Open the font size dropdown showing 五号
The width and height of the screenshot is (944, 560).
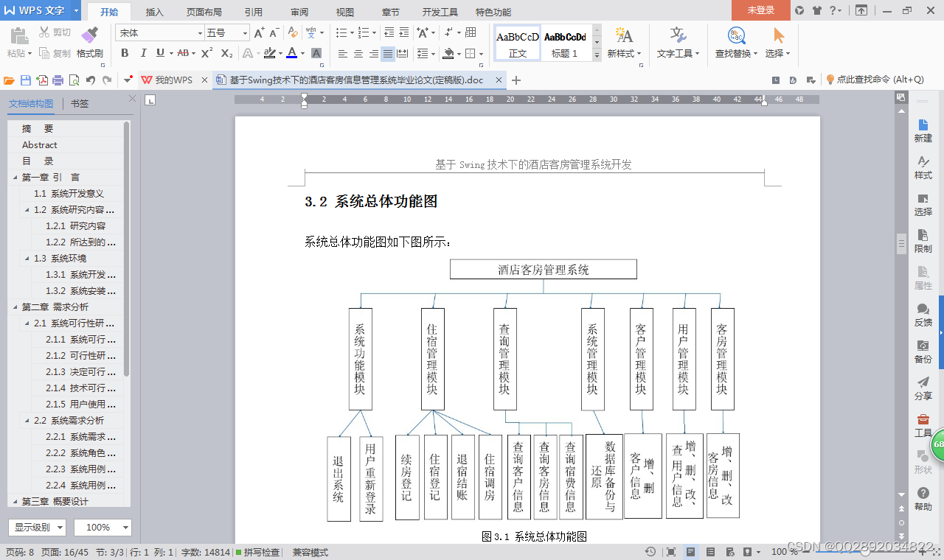(x=243, y=32)
